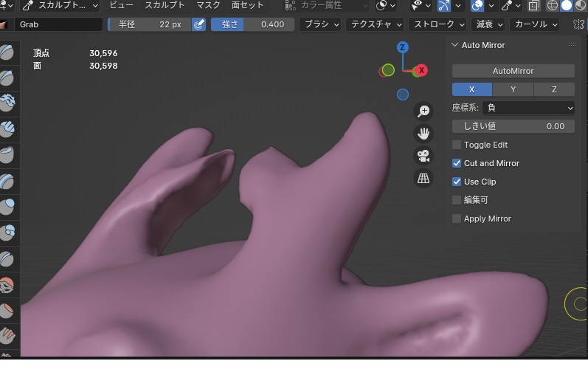The image size is (588, 378).
Task: Open the 面セット menu
Action: click(247, 5)
